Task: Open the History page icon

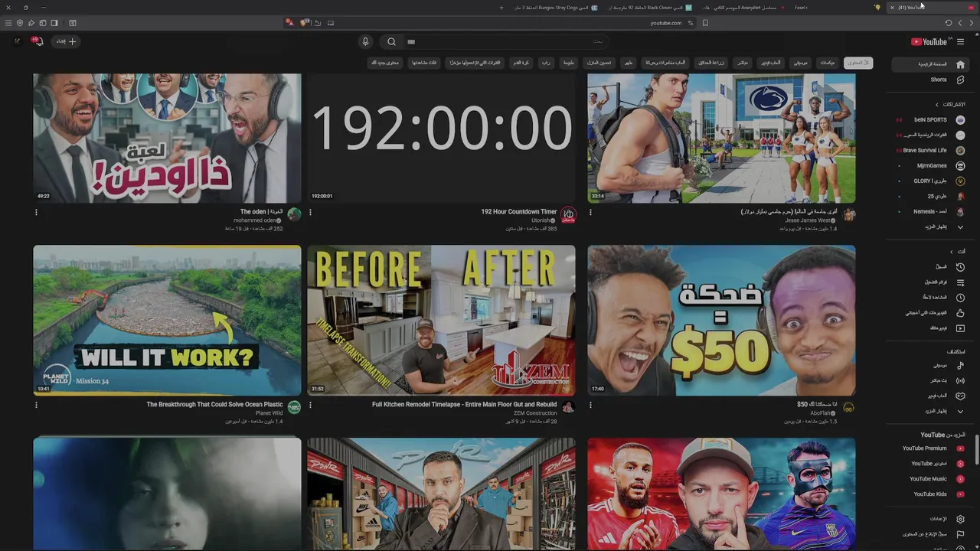Action: 960,267
